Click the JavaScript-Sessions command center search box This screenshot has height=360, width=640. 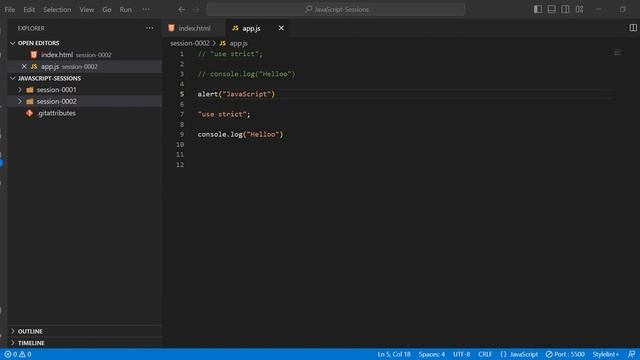tap(336, 9)
